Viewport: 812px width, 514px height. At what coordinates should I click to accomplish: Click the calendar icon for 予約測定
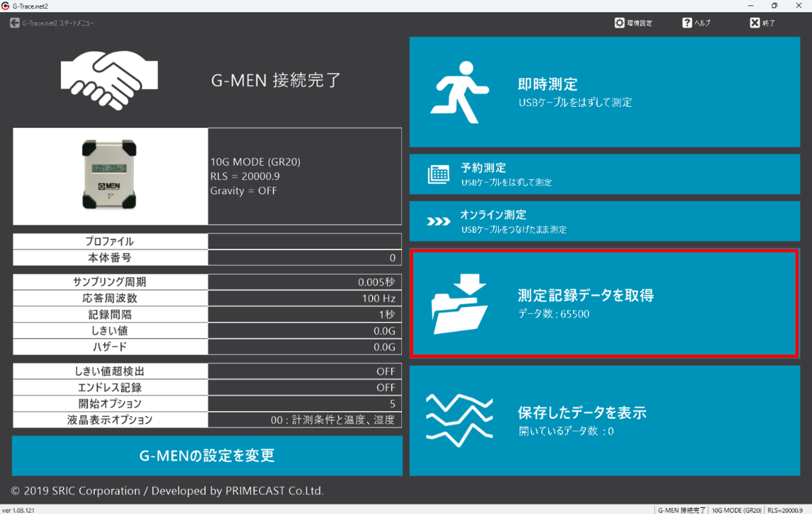[x=439, y=174]
